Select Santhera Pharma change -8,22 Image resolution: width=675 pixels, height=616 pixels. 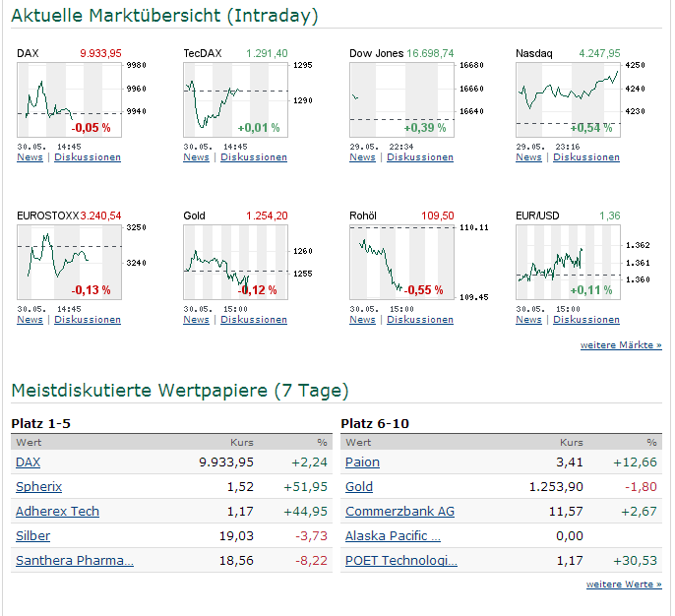click(311, 560)
